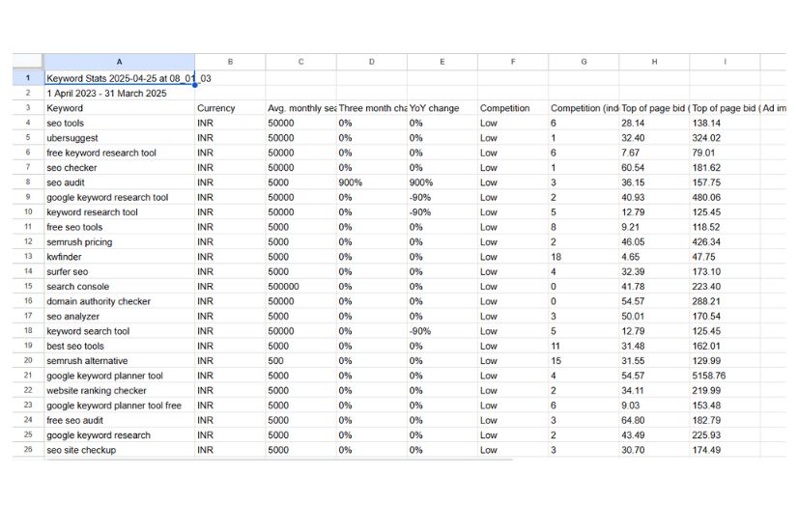
Task: Click the 'free keyword research tool' cell
Action: pyautogui.click(x=119, y=153)
